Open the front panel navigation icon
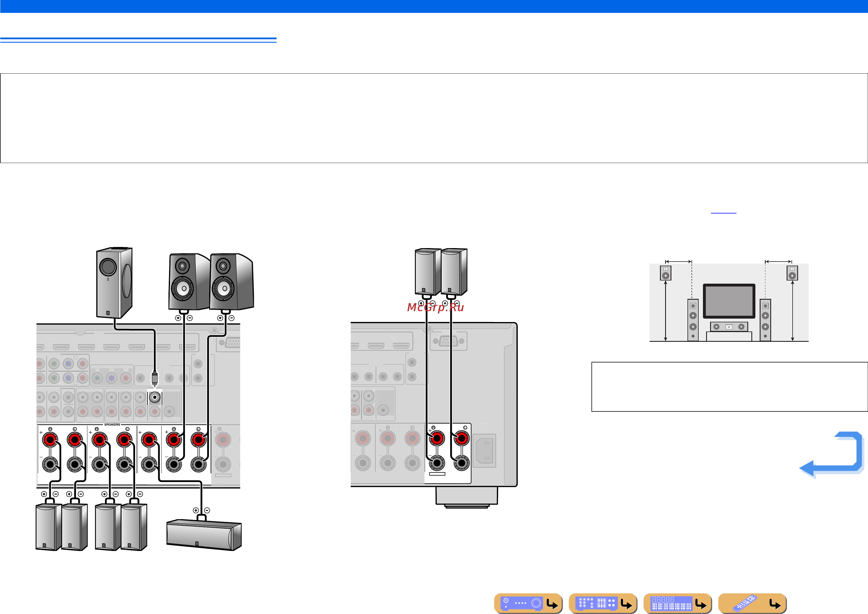The height and width of the screenshot is (614, 868). tap(528, 603)
